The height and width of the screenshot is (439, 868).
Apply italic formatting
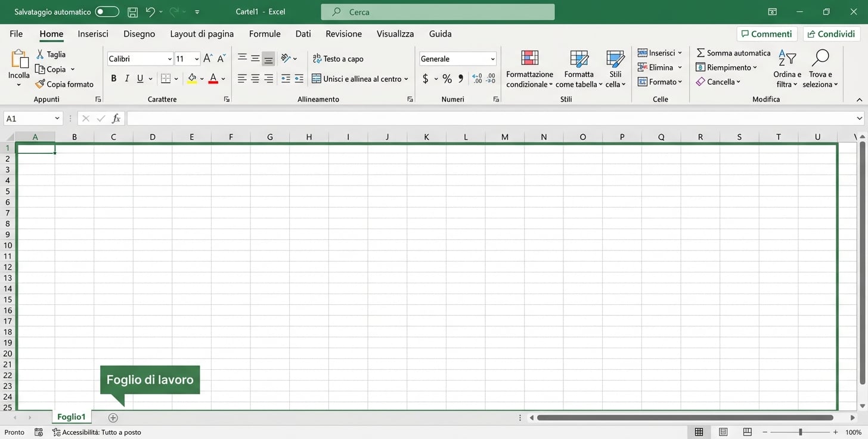[x=127, y=79]
